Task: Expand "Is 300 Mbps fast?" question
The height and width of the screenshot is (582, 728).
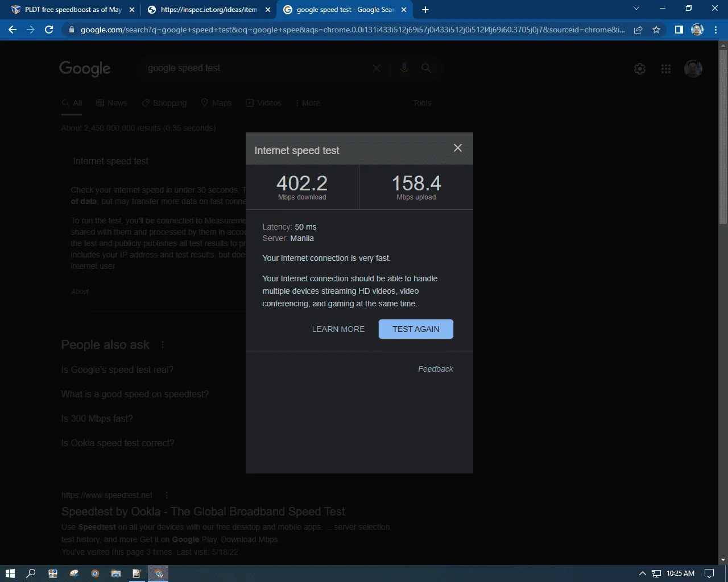Action: point(97,418)
